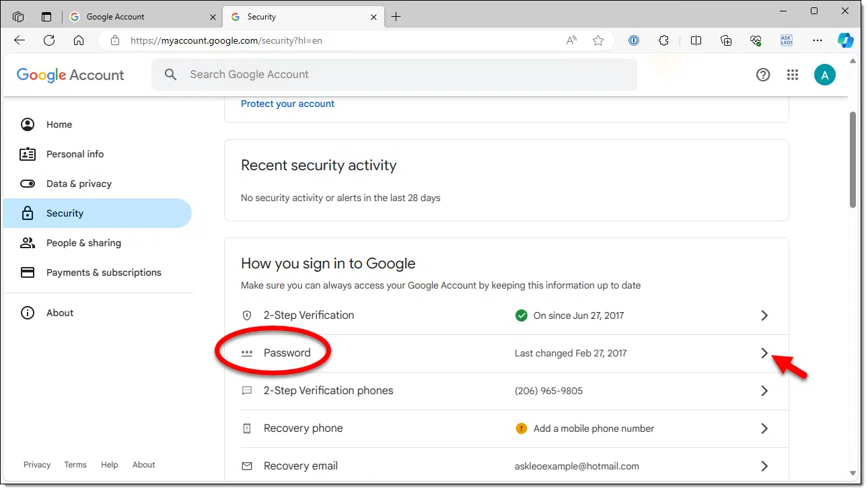
Task: View site info lock icon
Action: (x=115, y=40)
